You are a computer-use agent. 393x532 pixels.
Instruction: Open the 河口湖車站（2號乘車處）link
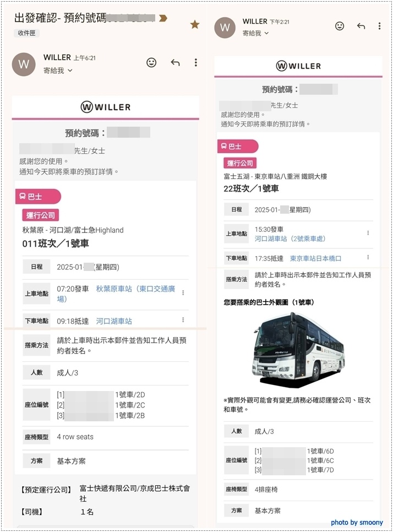(290, 239)
